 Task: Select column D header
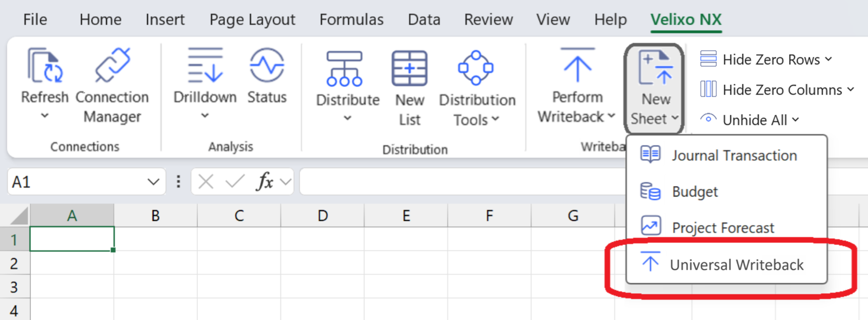point(322,215)
